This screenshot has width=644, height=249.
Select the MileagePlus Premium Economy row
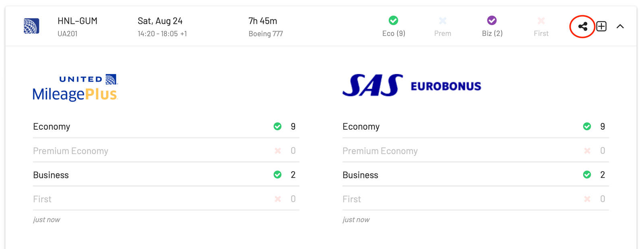[x=166, y=150]
